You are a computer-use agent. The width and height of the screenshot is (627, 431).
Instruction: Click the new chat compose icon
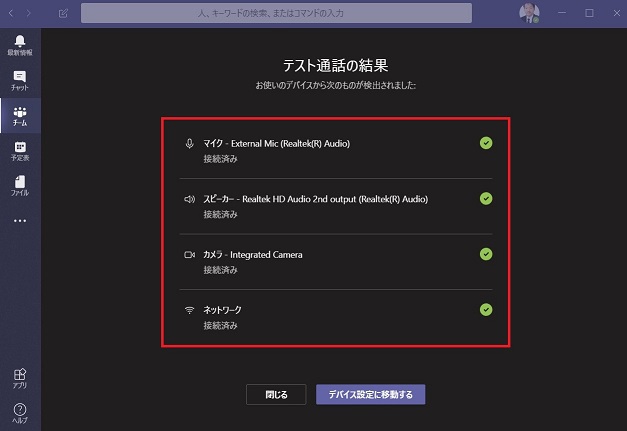(64, 13)
